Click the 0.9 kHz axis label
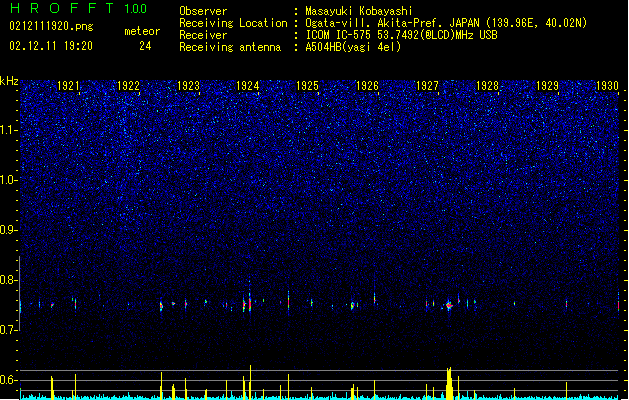 pyautogui.click(x=9, y=230)
